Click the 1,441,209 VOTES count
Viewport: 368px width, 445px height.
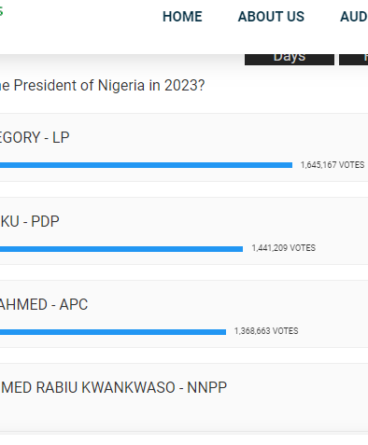(283, 248)
